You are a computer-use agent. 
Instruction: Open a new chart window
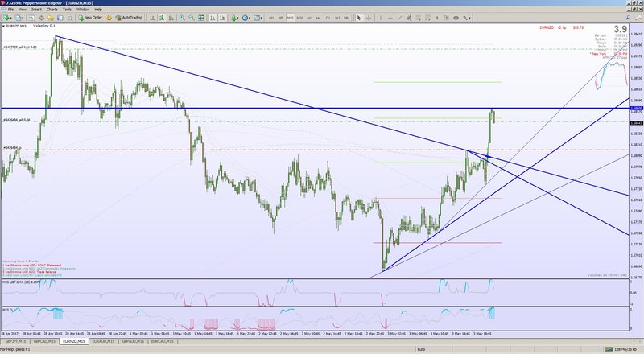(6, 18)
